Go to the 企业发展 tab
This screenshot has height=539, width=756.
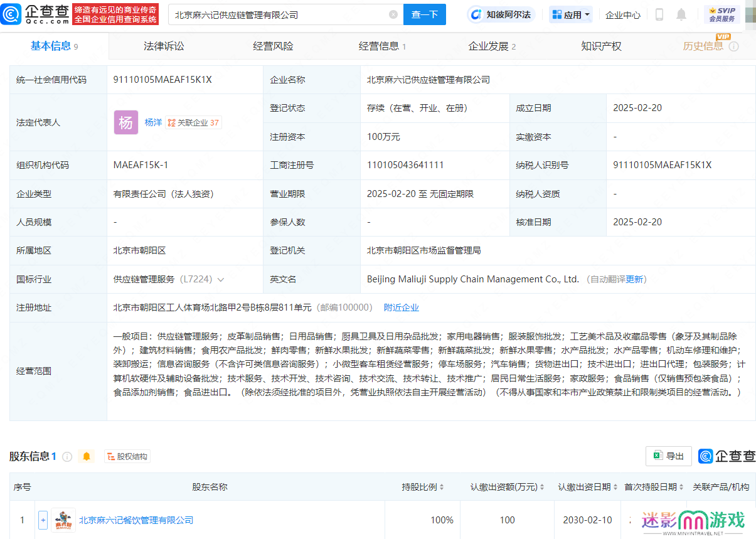tap(492, 46)
